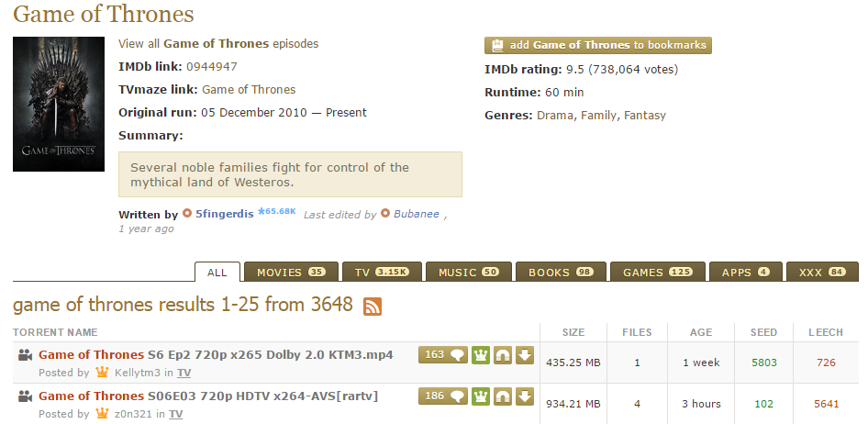Click the '3 hours' age cell

coord(701,404)
